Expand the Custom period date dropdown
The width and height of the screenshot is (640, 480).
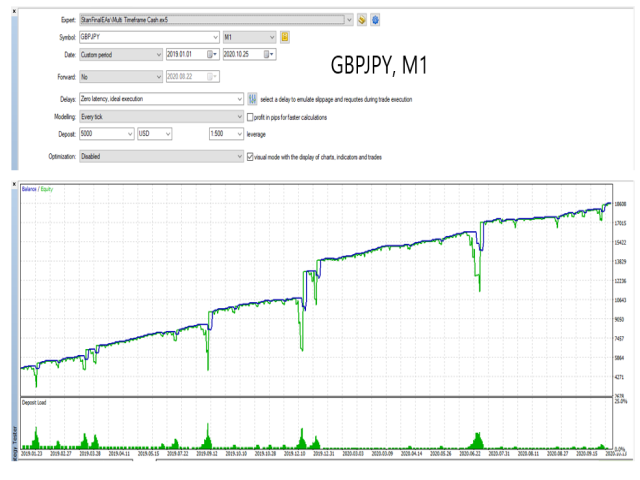point(157,54)
